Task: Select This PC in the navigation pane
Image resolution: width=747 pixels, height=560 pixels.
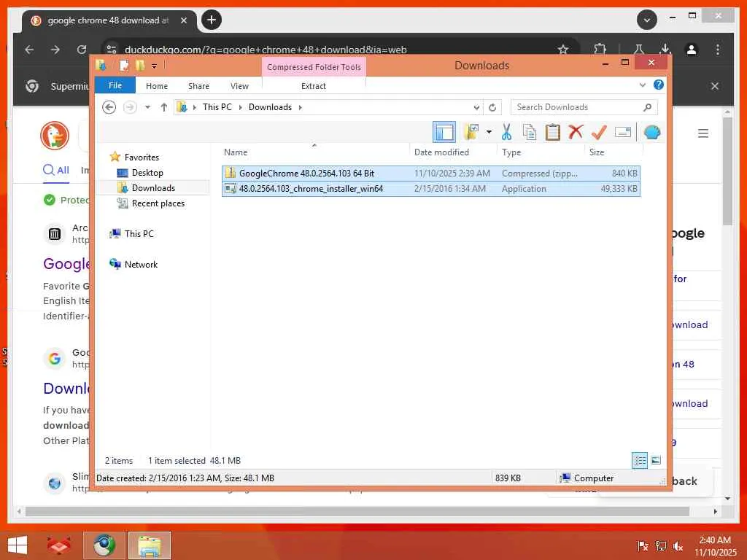Action: (x=139, y=234)
